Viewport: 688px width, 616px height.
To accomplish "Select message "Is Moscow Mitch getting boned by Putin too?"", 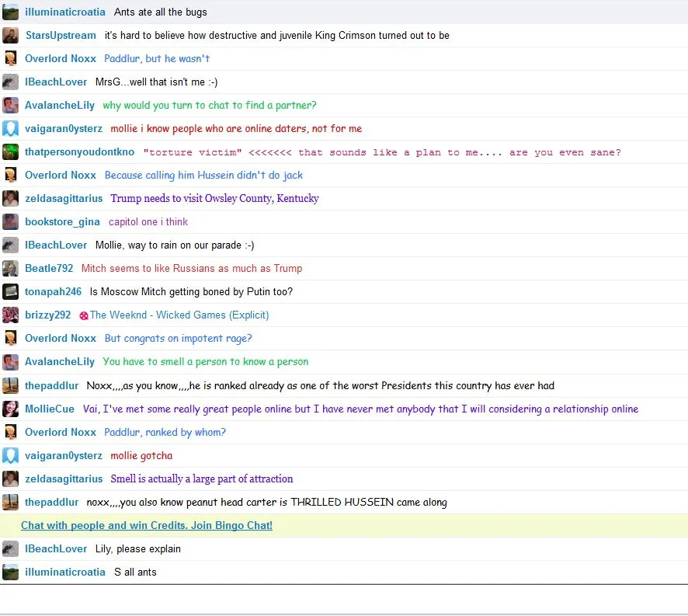I will [x=191, y=291].
